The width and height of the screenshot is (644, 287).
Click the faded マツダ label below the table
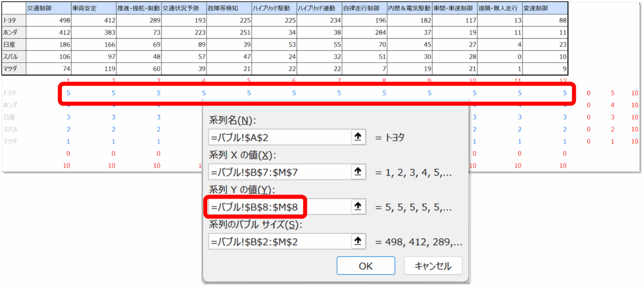coord(9,141)
